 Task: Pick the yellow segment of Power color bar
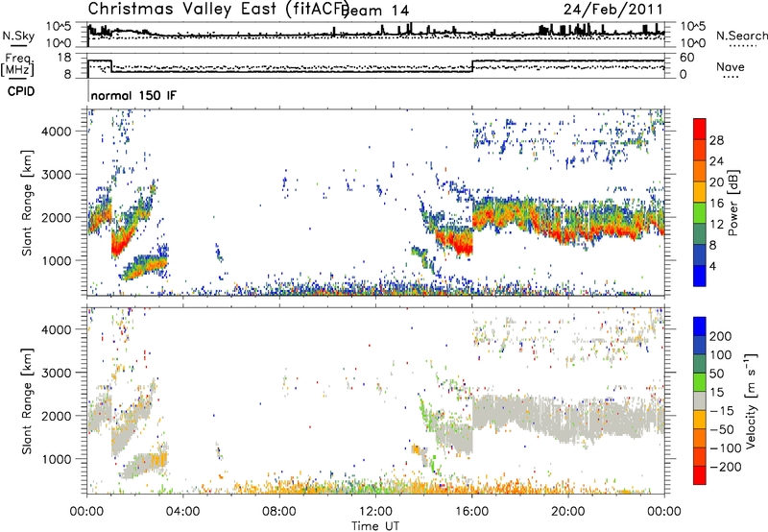700,191
